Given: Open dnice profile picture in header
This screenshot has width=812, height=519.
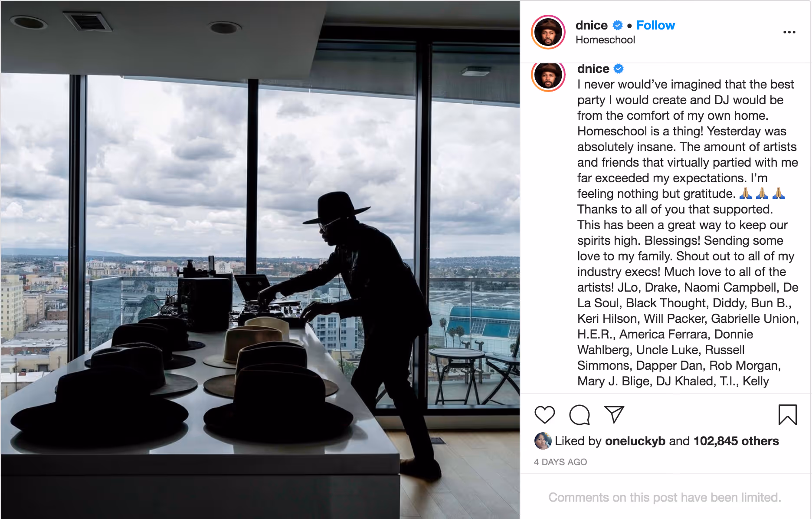Looking at the screenshot, I should [548, 32].
